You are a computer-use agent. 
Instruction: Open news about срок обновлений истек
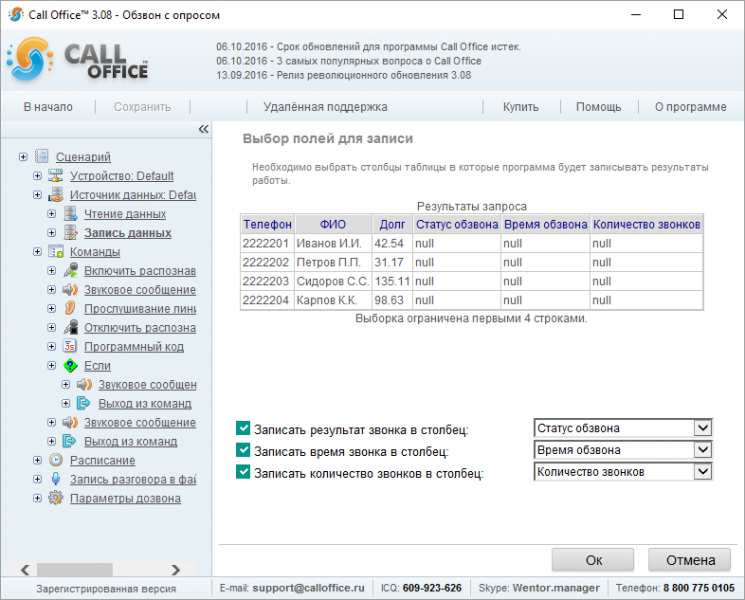[x=369, y=47]
